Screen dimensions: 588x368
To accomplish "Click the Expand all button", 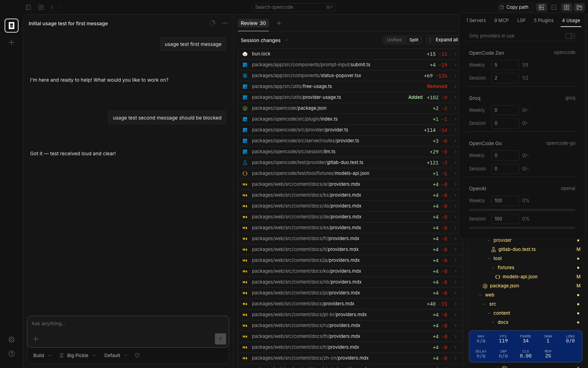I will 443,40.
